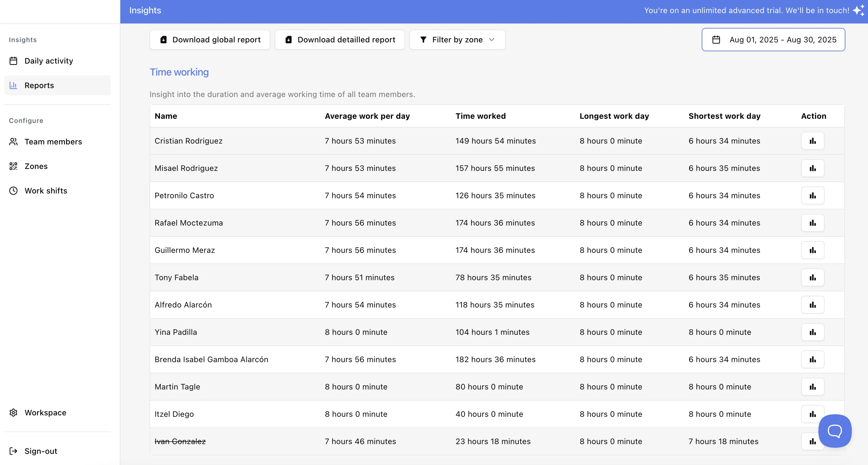Open chart icon for Yina Padilla
The image size is (868, 465).
pos(812,332)
